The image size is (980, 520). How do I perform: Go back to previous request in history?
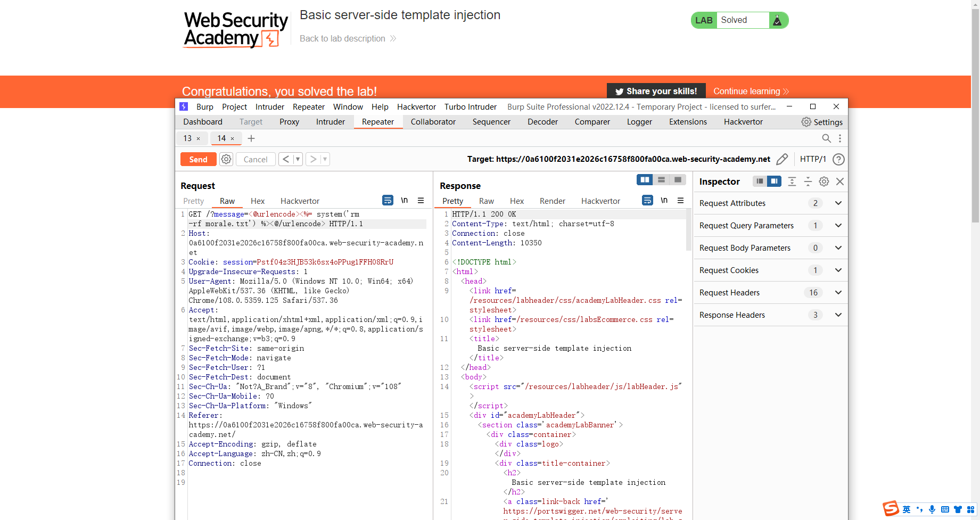point(286,159)
